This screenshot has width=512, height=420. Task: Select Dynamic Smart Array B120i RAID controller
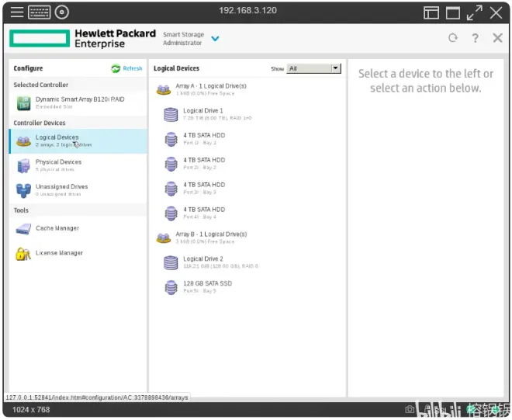click(x=78, y=102)
